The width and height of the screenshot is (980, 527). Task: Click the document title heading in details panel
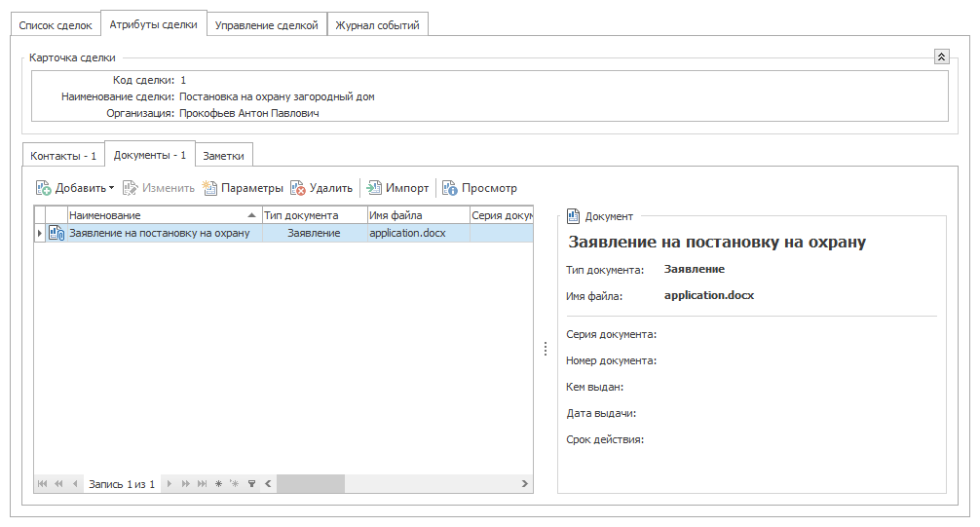point(717,243)
